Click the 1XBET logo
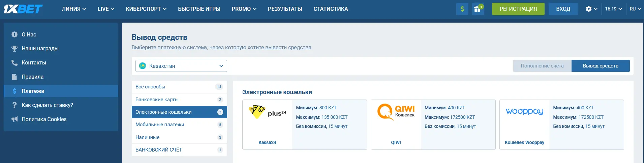 pos(23,9)
